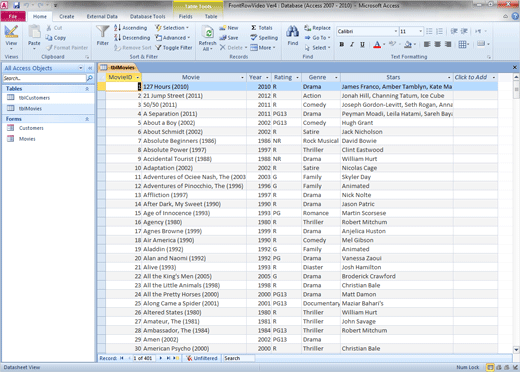Toggle Bold text formatting
This screenshot has width=520, height=372.
[342, 44]
